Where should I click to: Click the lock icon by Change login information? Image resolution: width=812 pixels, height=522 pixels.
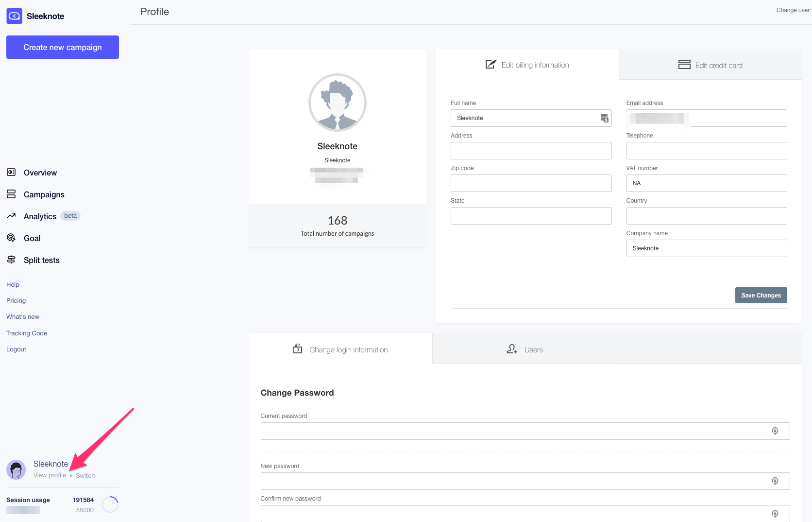point(298,348)
